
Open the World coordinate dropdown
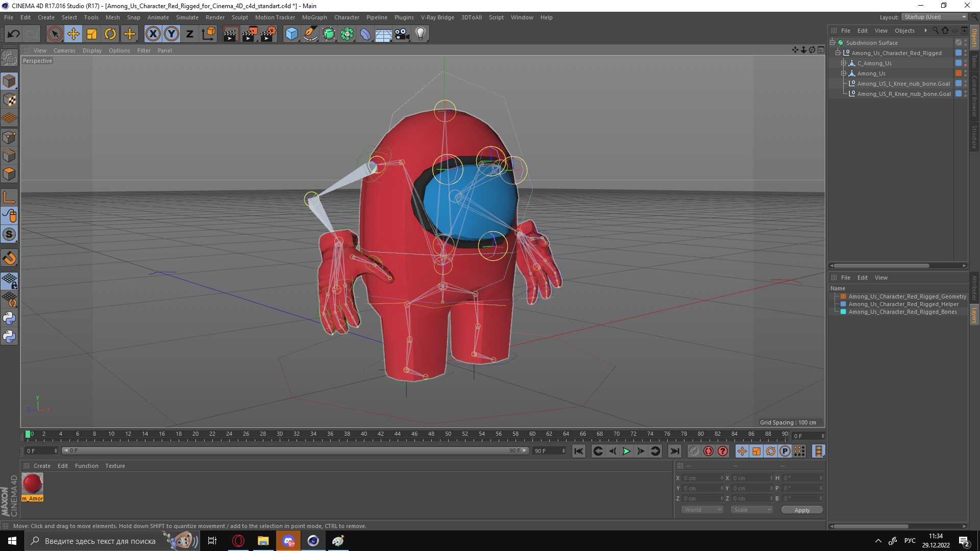702,510
